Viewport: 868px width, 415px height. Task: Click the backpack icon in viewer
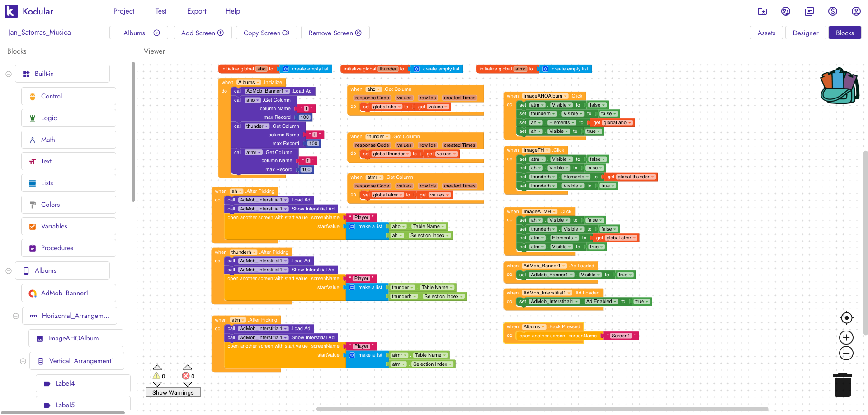click(840, 86)
